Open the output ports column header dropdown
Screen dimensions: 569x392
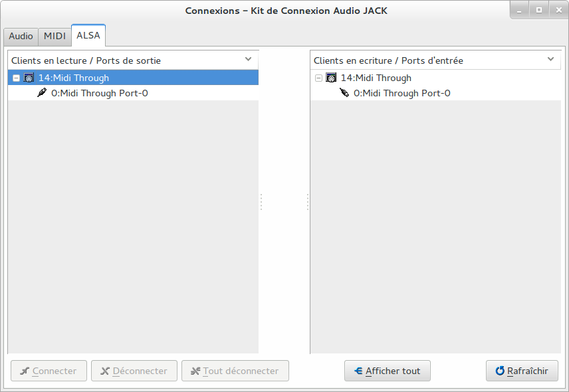(248, 59)
